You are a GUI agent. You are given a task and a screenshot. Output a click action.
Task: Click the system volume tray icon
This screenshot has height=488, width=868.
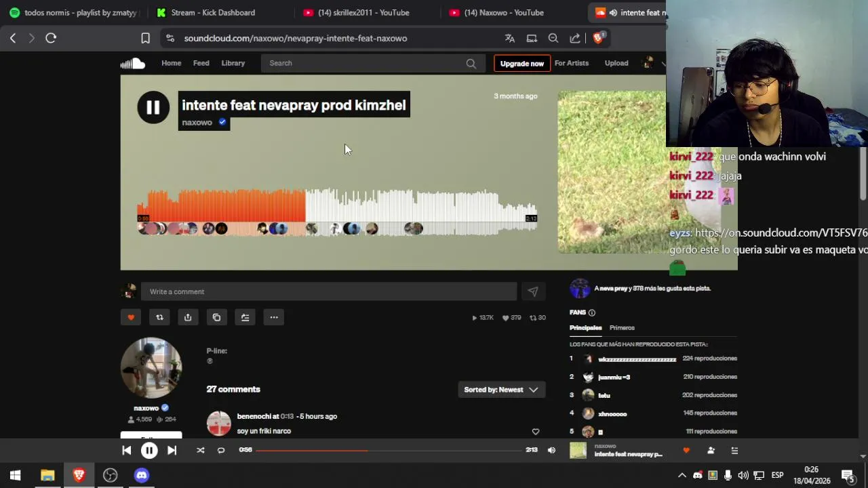(743, 475)
